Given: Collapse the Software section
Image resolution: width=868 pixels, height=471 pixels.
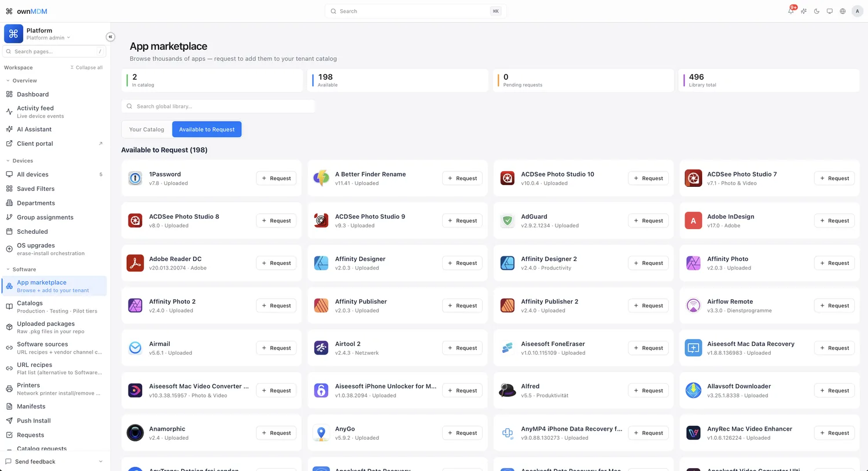Looking at the screenshot, I should click(21, 270).
